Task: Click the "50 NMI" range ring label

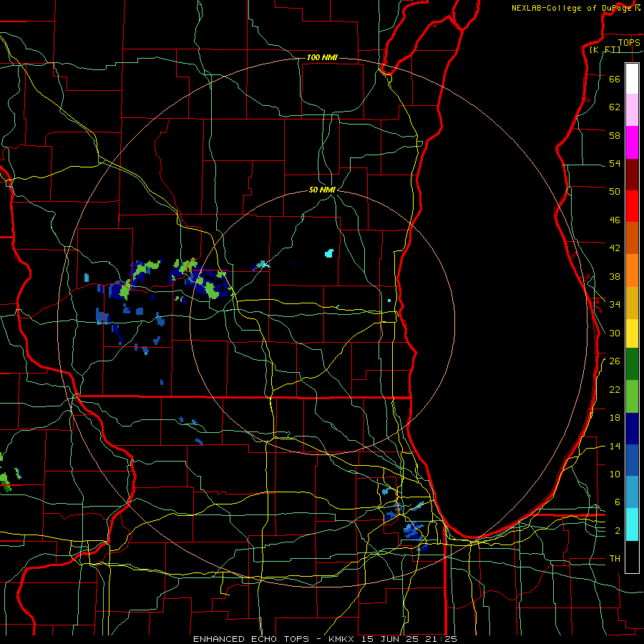Action: (x=323, y=190)
